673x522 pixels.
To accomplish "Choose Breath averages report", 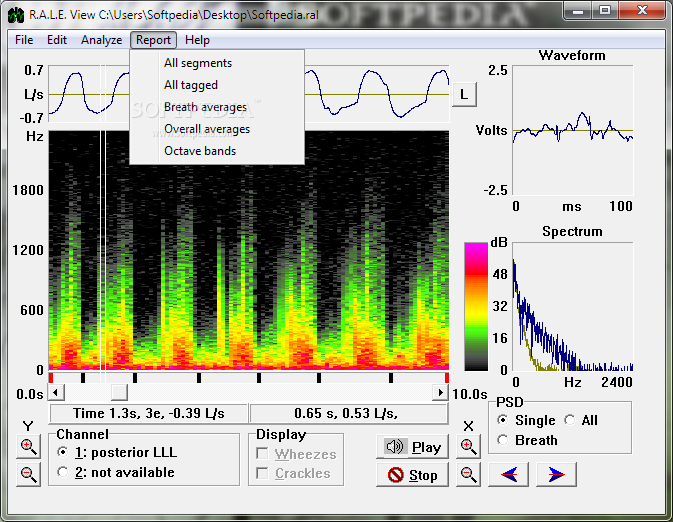I will tap(217, 107).
